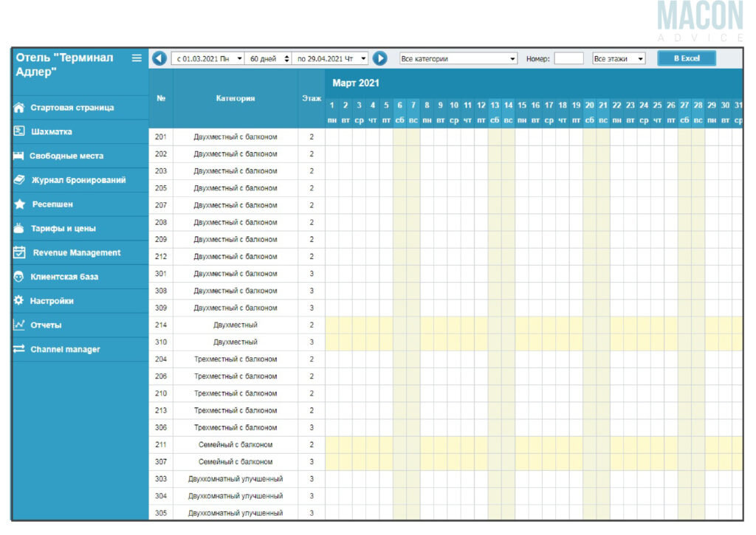Open Журнал бронирований section
The height and width of the screenshot is (535, 756).
pyautogui.click(x=80, y=180)
